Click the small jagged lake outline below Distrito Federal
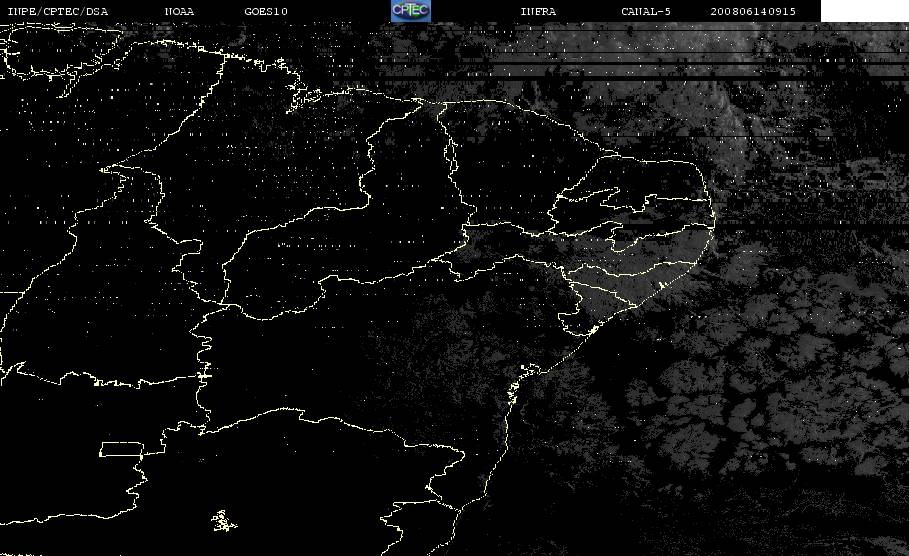This screenshot has height=556, width=909. point(223,521)
